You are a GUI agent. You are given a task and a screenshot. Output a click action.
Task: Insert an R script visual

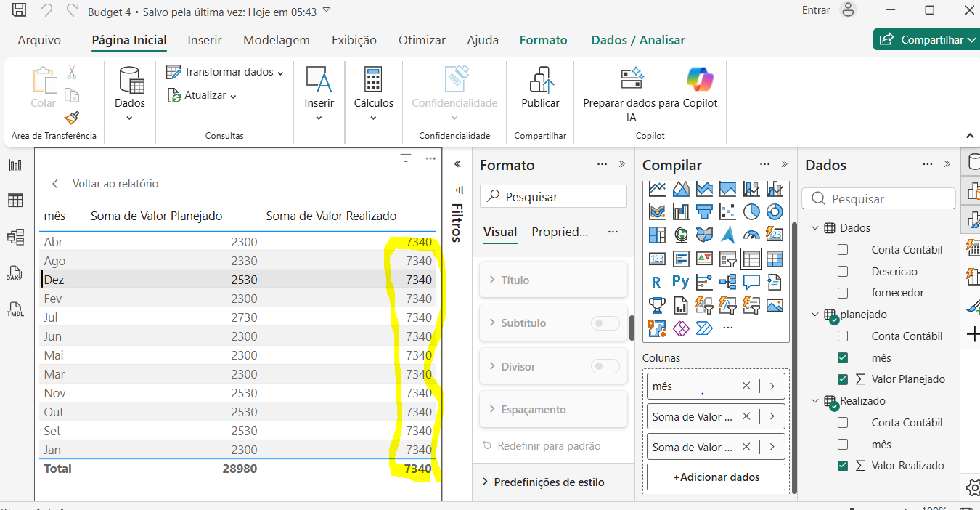pos(656,280)
